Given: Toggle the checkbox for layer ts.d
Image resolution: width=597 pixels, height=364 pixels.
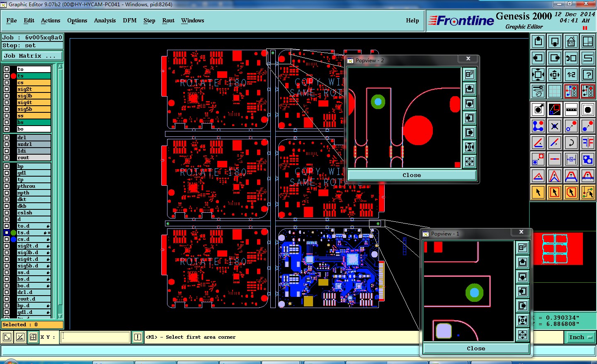Looking at the screenshot, I should (7, 233).
